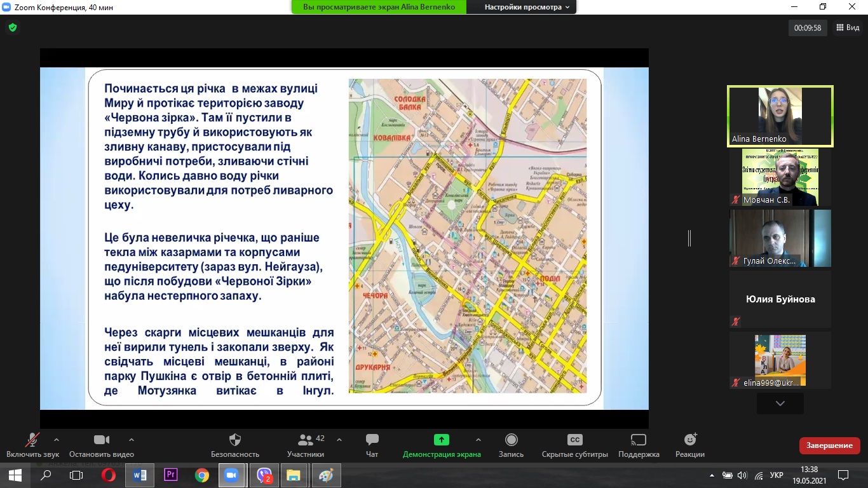
Task: Click the green Демонстрация экрана share icon
Action: (441, 440)
